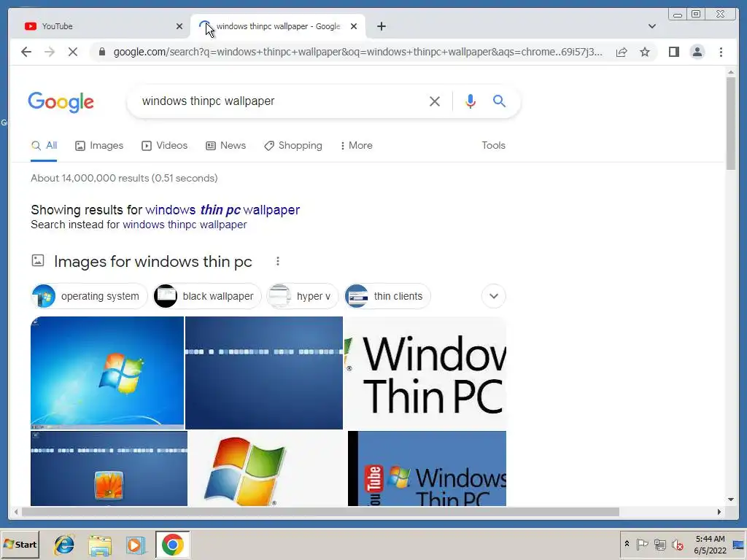Image resolution: width=747 pixels, height=560 pixels.
Task: Submit search with magnifier icon
Action: point(499,101)
